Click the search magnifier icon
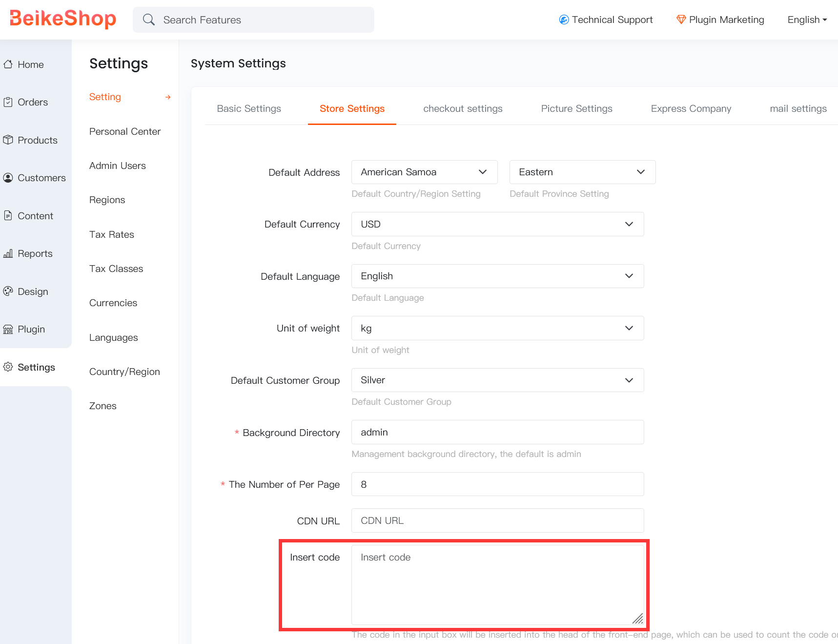The width and height of the screenshot is (838, 644). (149, 20)
